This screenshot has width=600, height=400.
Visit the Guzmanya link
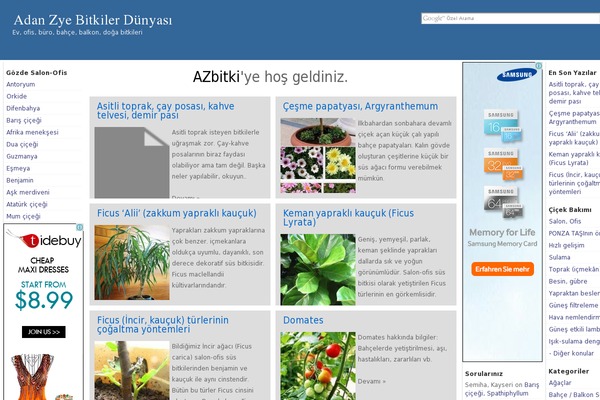[x=22, y=156]
